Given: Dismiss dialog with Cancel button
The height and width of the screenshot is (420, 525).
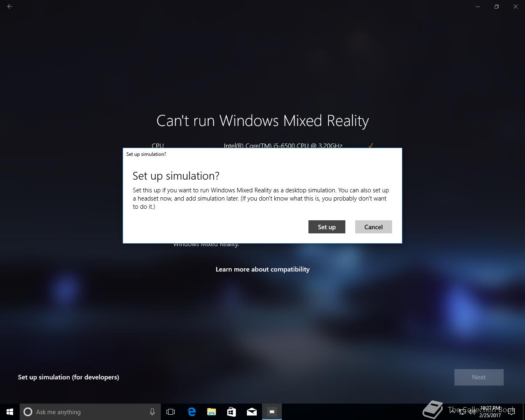Looking at the screenshot, I should [x=373, y=227].
